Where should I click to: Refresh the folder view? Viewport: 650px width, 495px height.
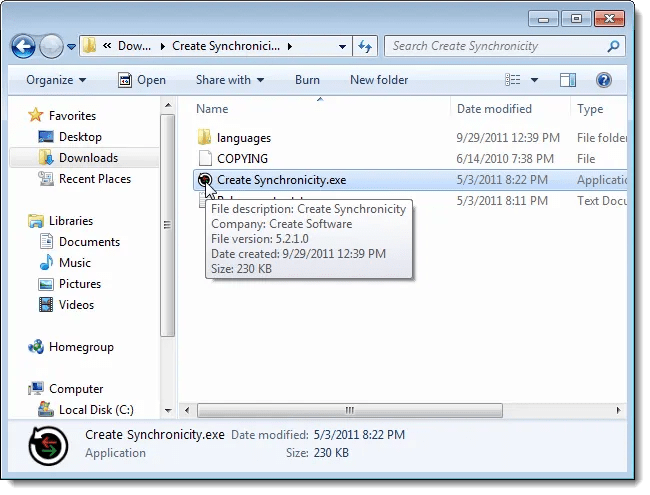click(x=365, y=46)
